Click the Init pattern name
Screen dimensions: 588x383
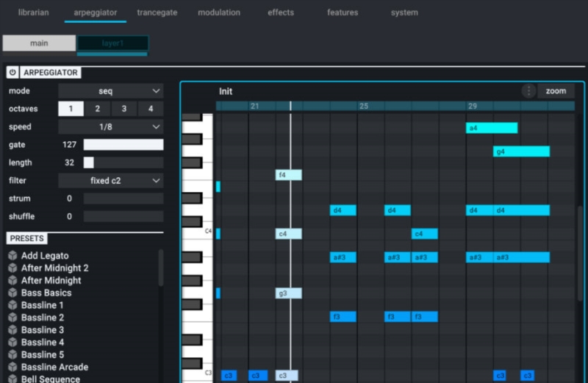(226, 91)
